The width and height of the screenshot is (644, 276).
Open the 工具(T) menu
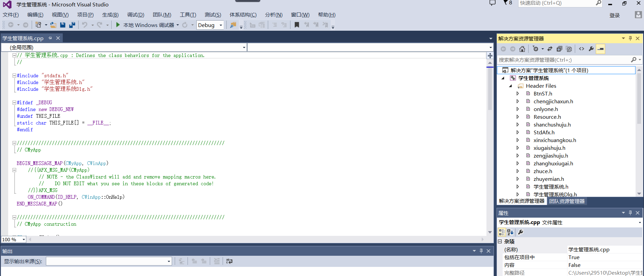pyautogui.click(x=188, y=15)
